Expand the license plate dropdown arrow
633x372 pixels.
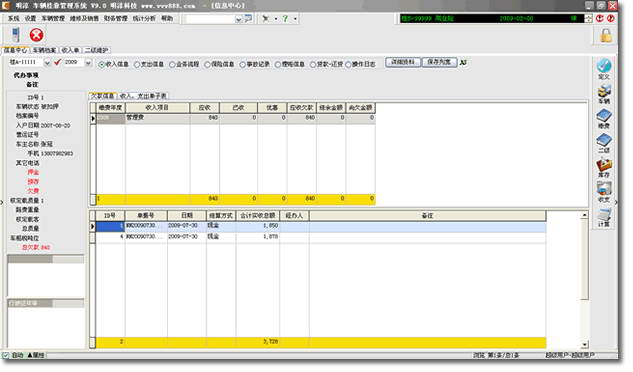[47, 63]
